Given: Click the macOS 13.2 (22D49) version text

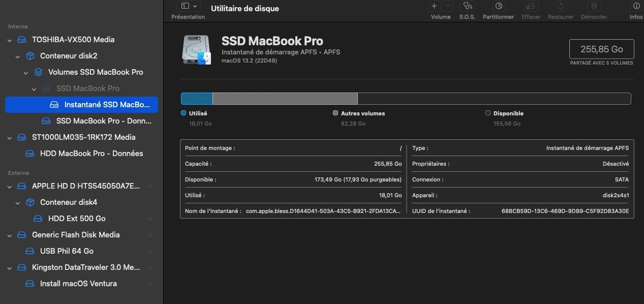Looking at the screenshot, I should 249,60.
